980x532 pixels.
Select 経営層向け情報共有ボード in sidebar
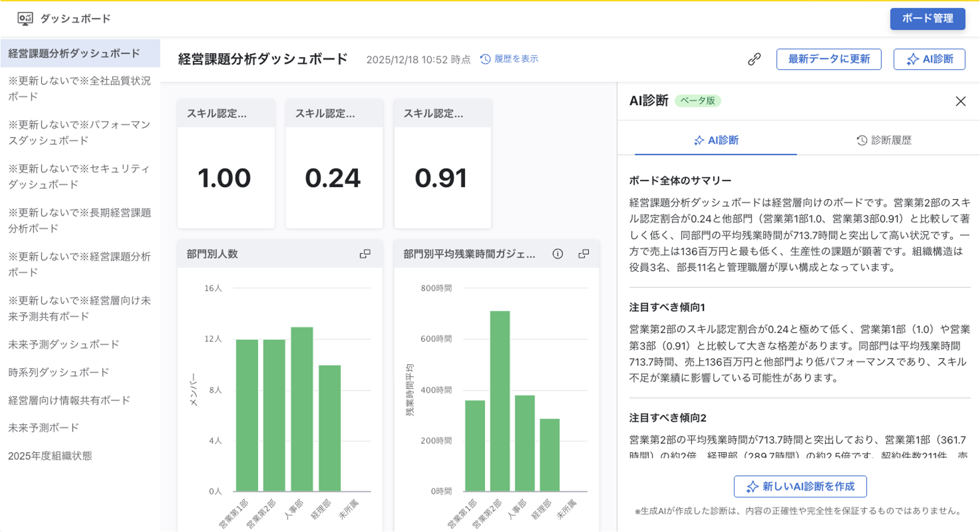coord(69,400)
